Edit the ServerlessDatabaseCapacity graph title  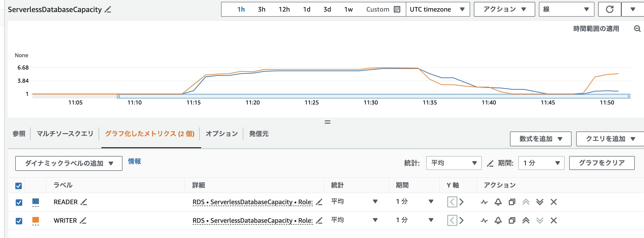pos(108,9)
